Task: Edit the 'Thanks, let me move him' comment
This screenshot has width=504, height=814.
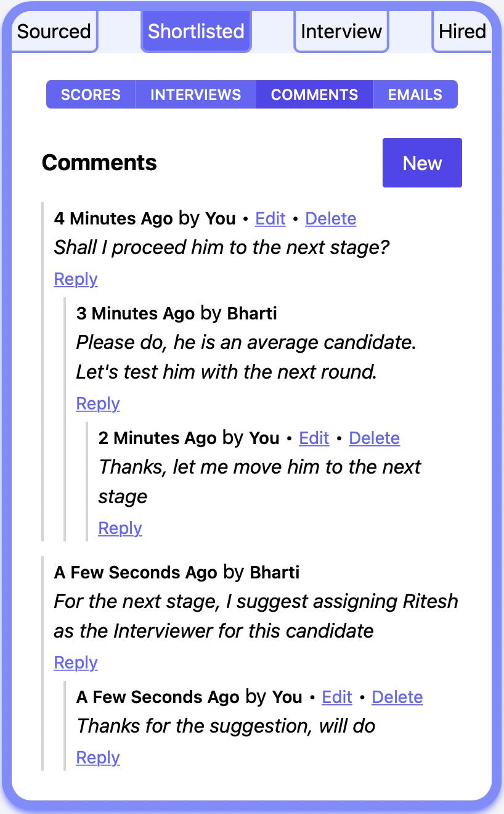Action: click(314, 438)
